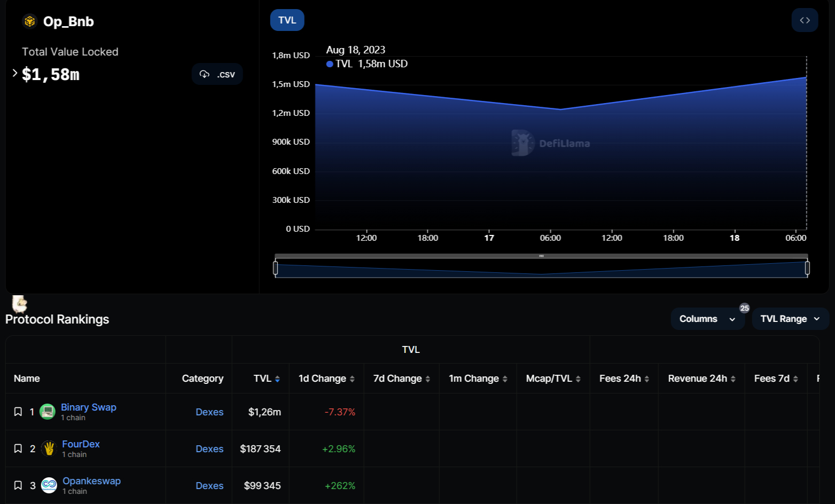
Task: Click the top grip of the chart zoom slider
Action: 541,256
